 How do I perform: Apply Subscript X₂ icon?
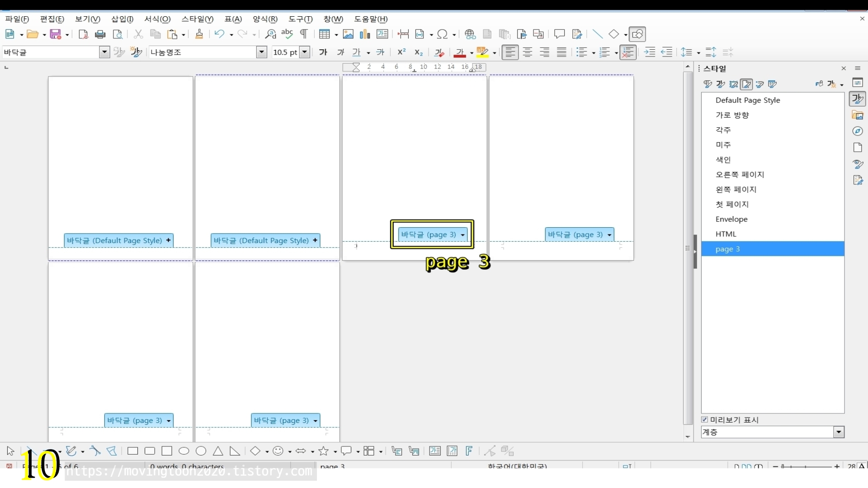pyautogui.click(x=419, y=52)
